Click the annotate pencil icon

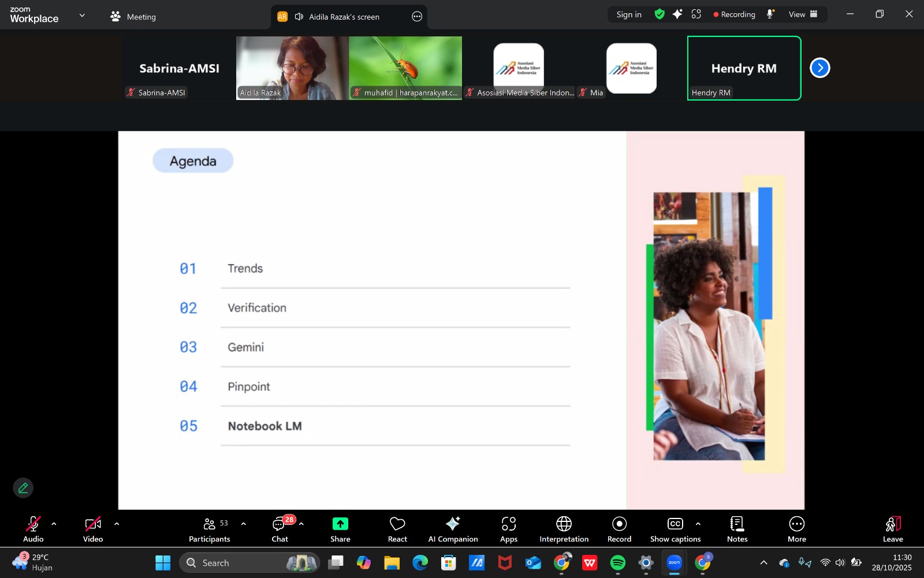pos(23,488)
